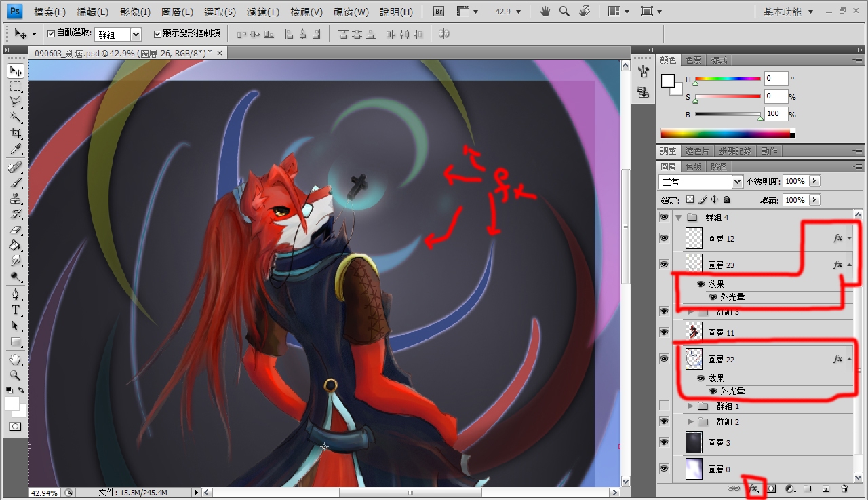Select the History Brush tool
The width and height of the screenshot is (868, 500).
16,214
